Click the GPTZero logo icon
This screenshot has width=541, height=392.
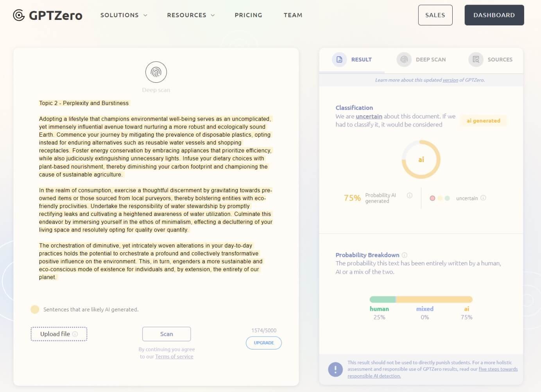(18, 15)
